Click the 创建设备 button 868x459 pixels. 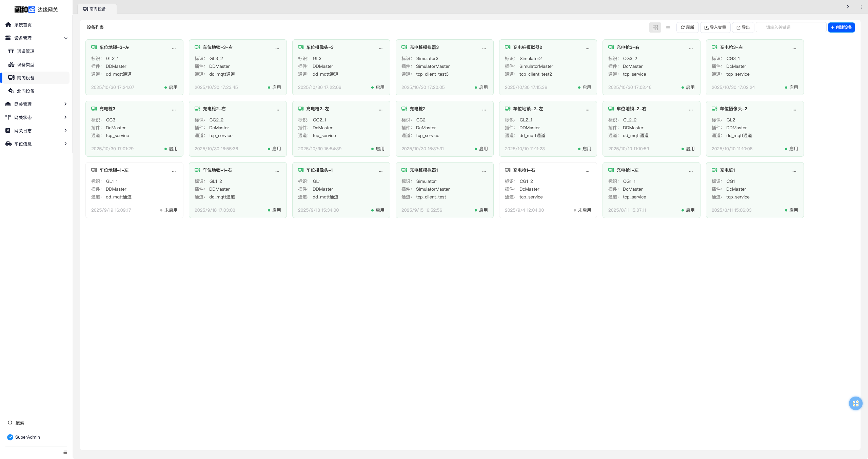(x=841, y=27)
